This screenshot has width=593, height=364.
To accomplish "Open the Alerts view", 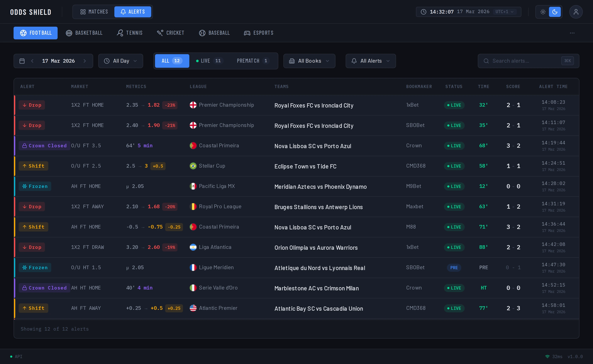I will point(133,12).
